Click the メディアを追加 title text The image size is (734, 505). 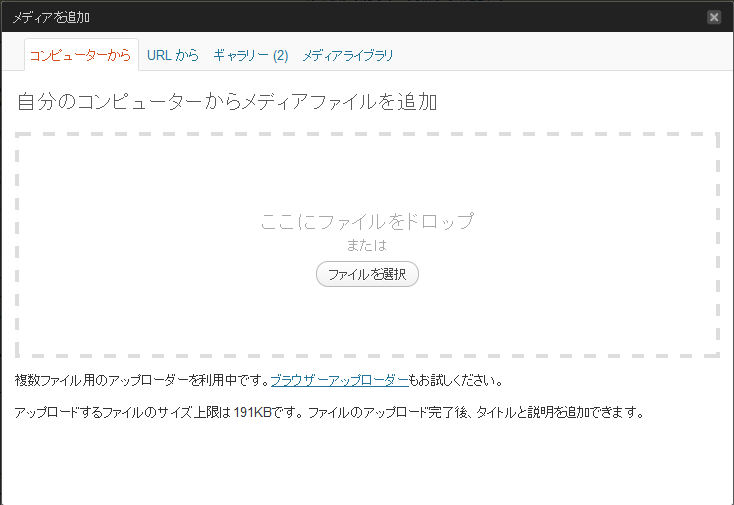(x=51, y=17)
